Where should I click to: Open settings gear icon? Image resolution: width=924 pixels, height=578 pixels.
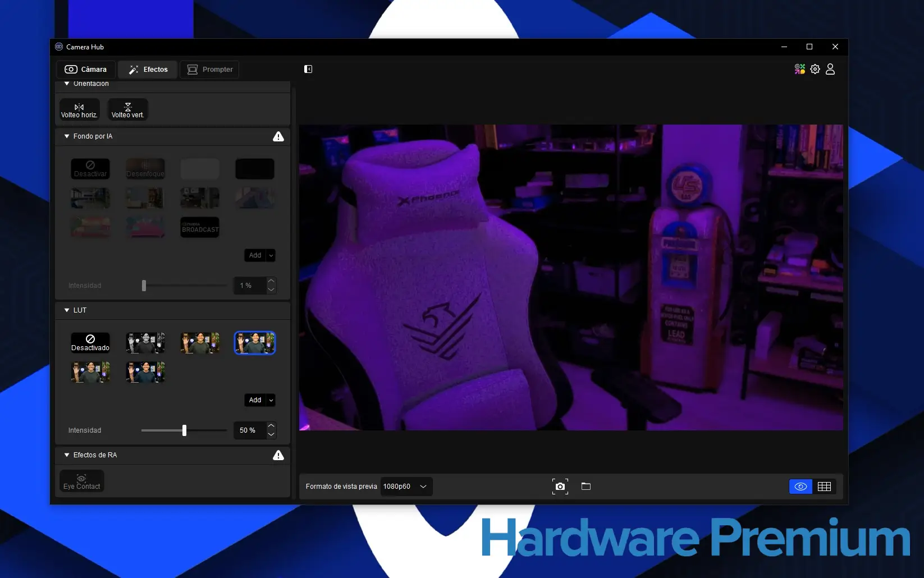click(815, 69)
